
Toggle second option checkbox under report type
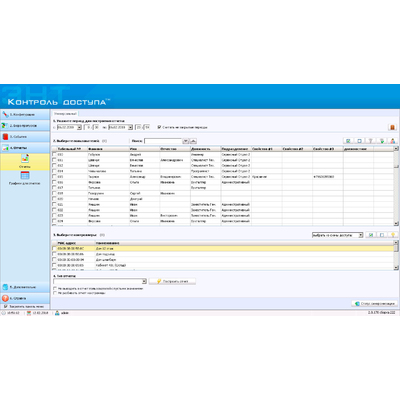tap(55, 293)
